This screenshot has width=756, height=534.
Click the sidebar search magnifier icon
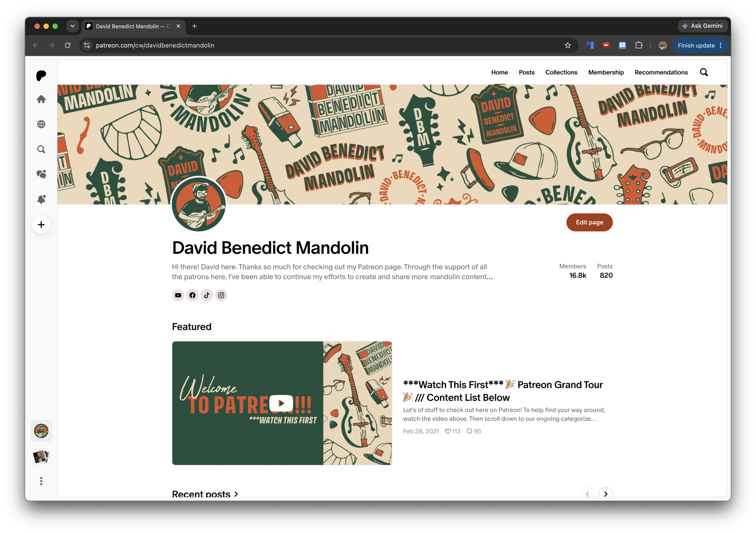tap(41, 149)
